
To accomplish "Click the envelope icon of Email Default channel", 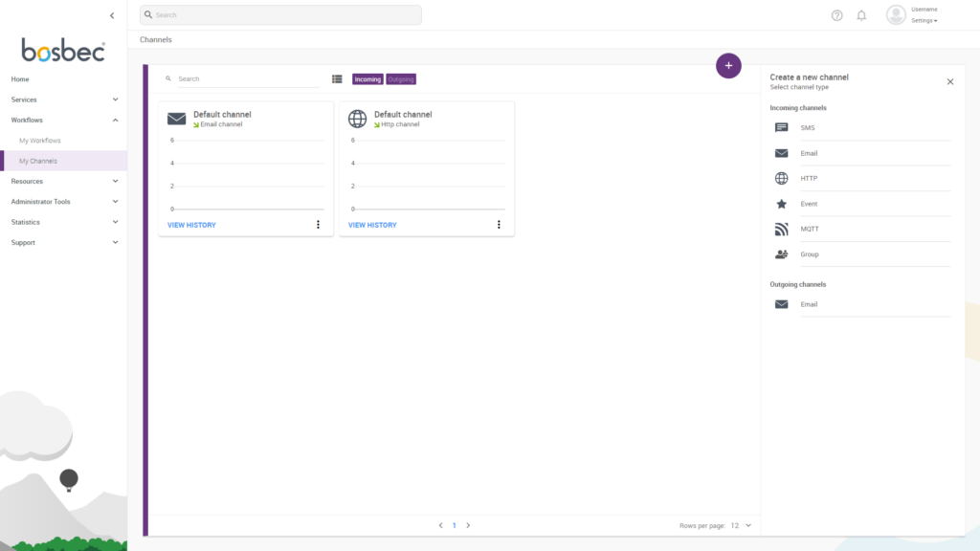I will 176,119.
